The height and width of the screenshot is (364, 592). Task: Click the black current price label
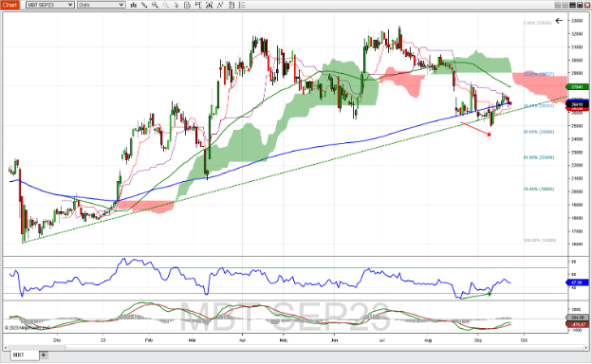coord(578,104)
